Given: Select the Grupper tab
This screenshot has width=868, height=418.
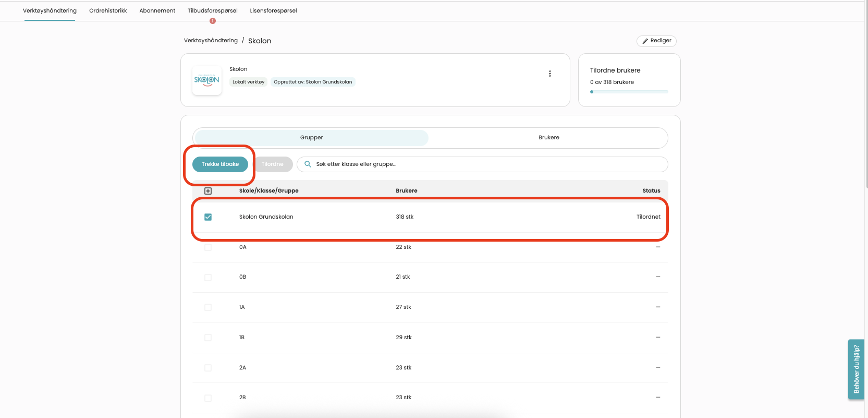Looking at the screenshot, I should tap(311, 138).
